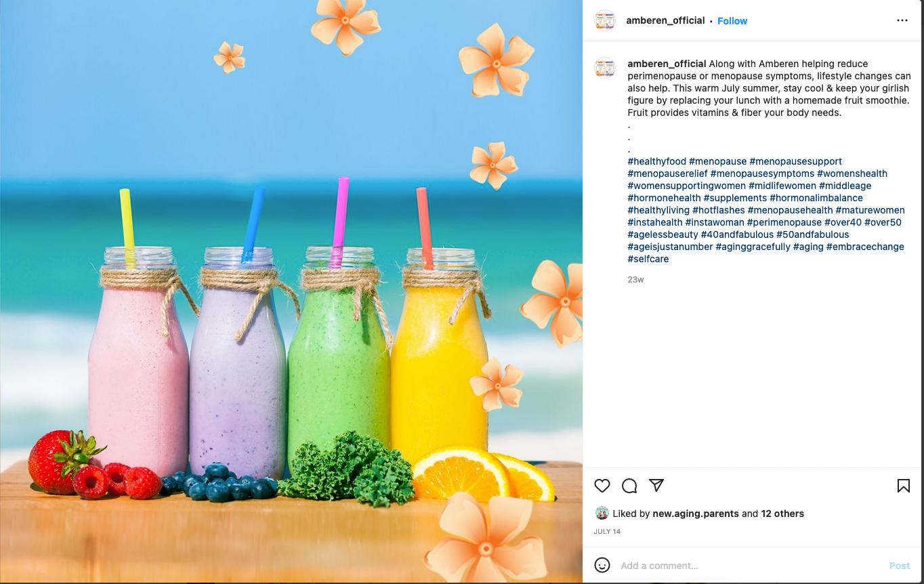Like the post with the heart icon
The height and width of the screenshot is (584, 924).
point(602,486)
